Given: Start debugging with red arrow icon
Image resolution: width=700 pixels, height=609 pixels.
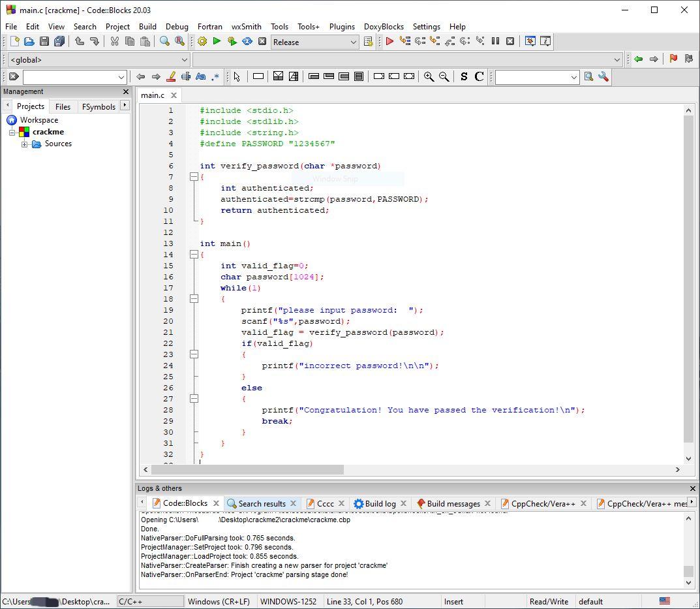Looking at the screenshot, I should [389, 42].
